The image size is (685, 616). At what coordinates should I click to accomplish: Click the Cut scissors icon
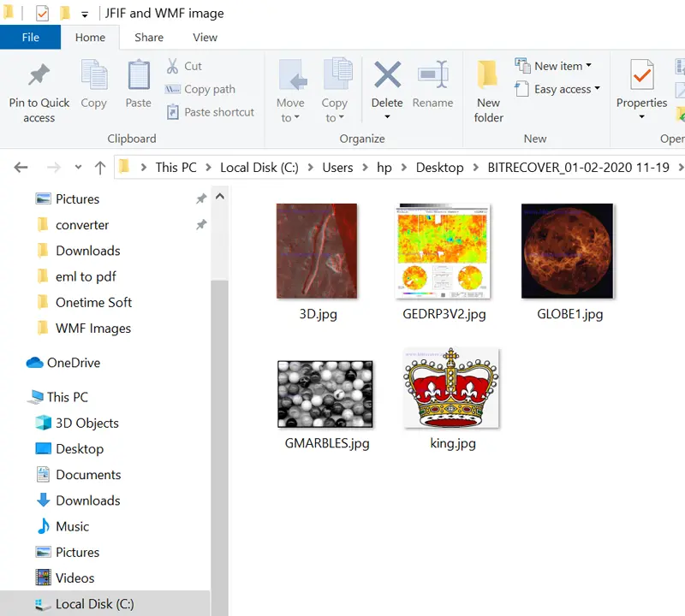(173, 66)
